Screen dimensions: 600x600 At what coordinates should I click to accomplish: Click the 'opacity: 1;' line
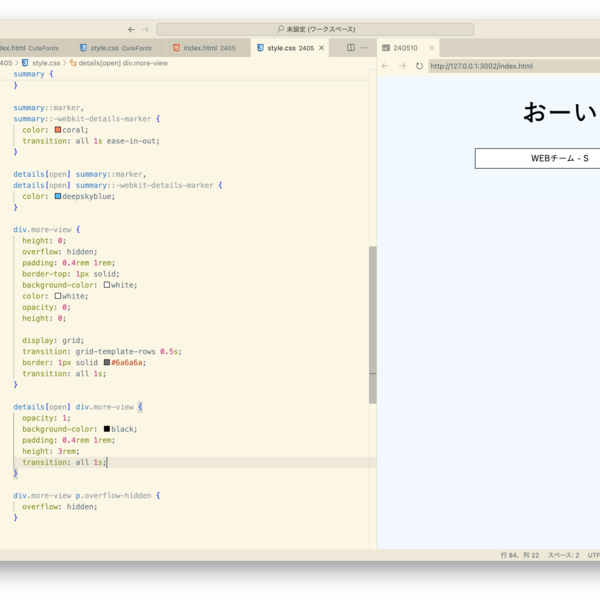pyautogui.click(x=46, y=418)
